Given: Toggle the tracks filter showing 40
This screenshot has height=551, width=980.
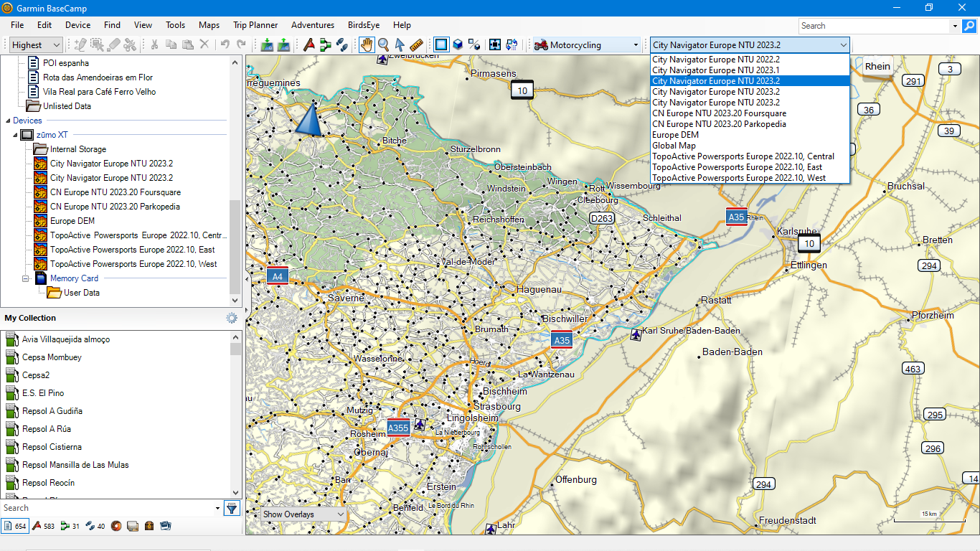Looking at the screenshot, I should [x=95, y=526].
